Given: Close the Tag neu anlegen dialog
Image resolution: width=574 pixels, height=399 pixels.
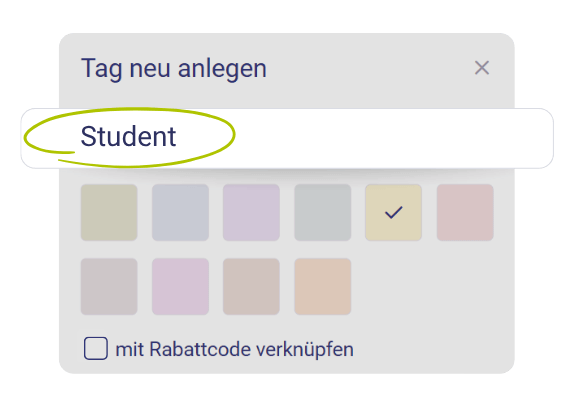Looking at the screenshot, I should 482,68.
